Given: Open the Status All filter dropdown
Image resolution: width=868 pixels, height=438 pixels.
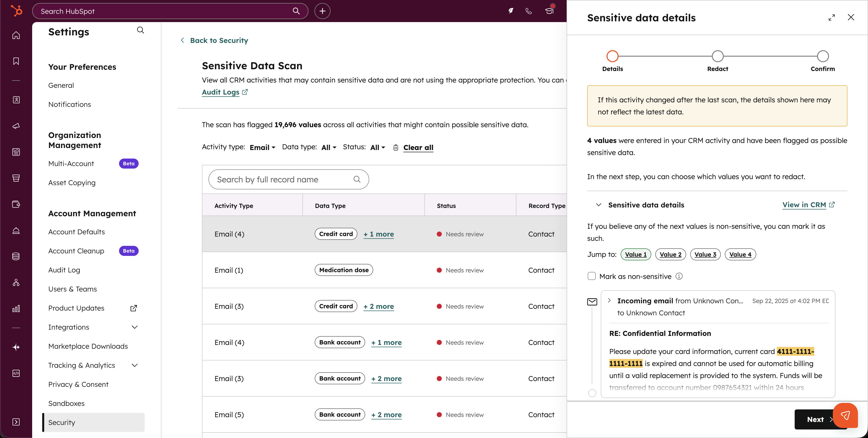Looking at the screenshot, I should point(377,148).
